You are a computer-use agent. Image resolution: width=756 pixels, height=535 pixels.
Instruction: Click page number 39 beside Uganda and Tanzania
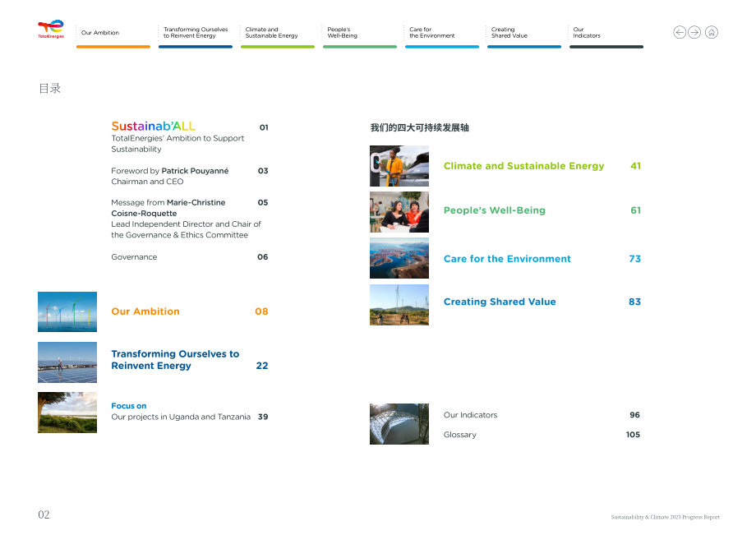[x=263, y=417]
